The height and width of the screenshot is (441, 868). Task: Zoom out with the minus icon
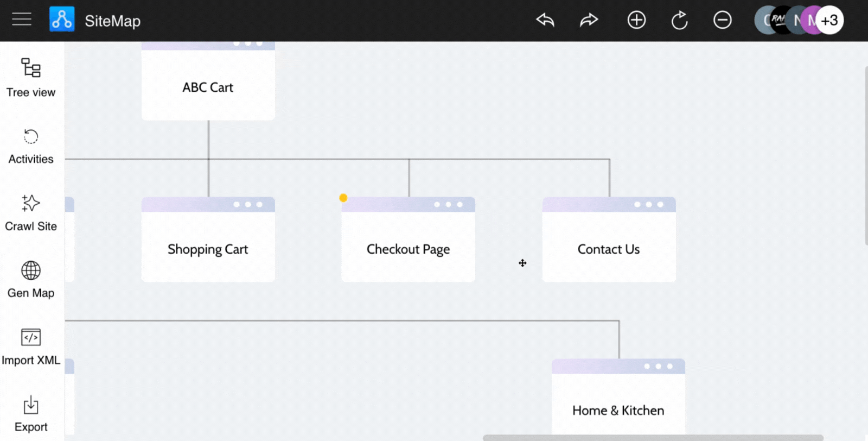pos(722,20)
